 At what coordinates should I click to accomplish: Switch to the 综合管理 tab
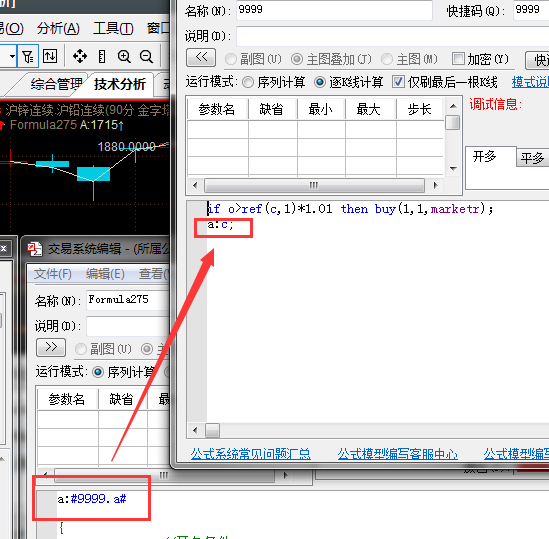point(56,84)
